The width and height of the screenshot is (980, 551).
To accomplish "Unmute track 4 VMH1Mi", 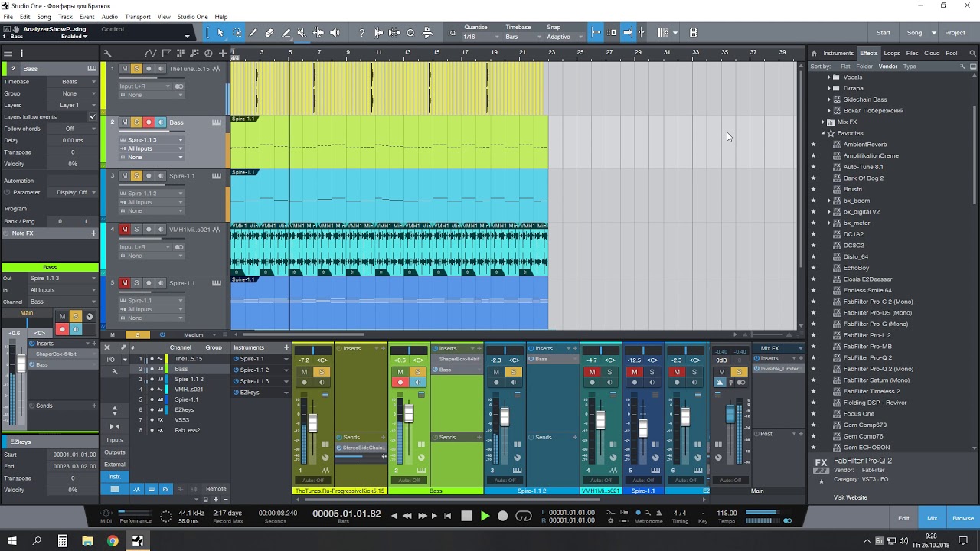I will coord(125,230).
